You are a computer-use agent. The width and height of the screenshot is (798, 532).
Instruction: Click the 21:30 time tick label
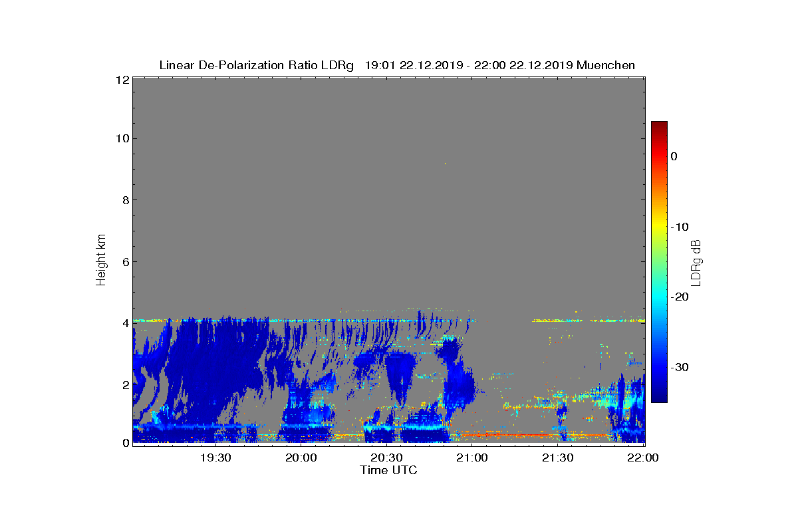point(558,458)
